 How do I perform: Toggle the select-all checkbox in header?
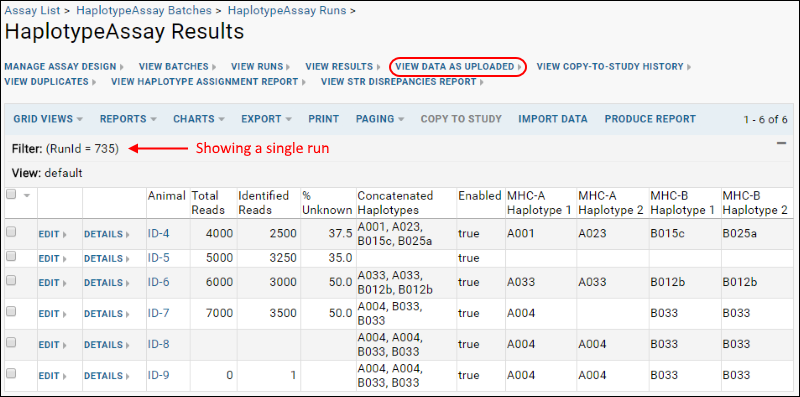point(11,194)
